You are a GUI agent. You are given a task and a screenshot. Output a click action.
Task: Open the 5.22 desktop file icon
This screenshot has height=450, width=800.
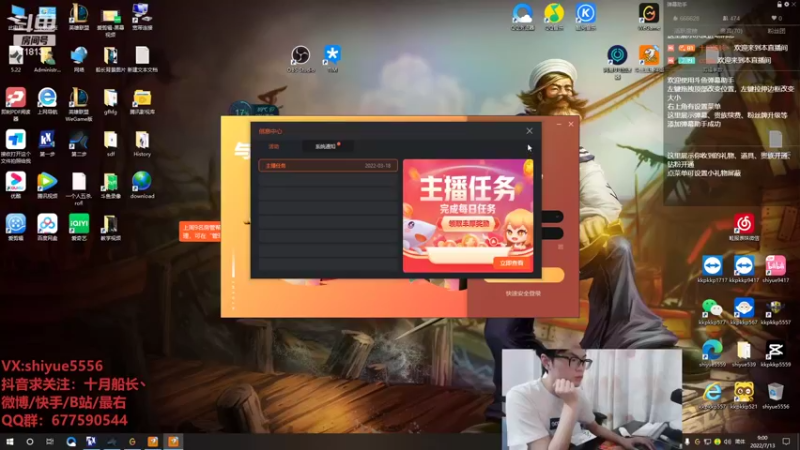15,58
